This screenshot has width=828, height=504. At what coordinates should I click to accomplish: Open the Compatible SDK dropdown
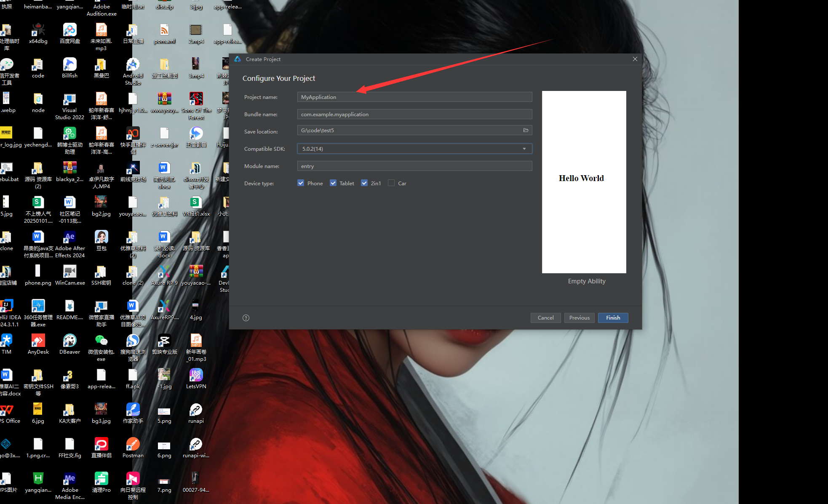(524, 149)
